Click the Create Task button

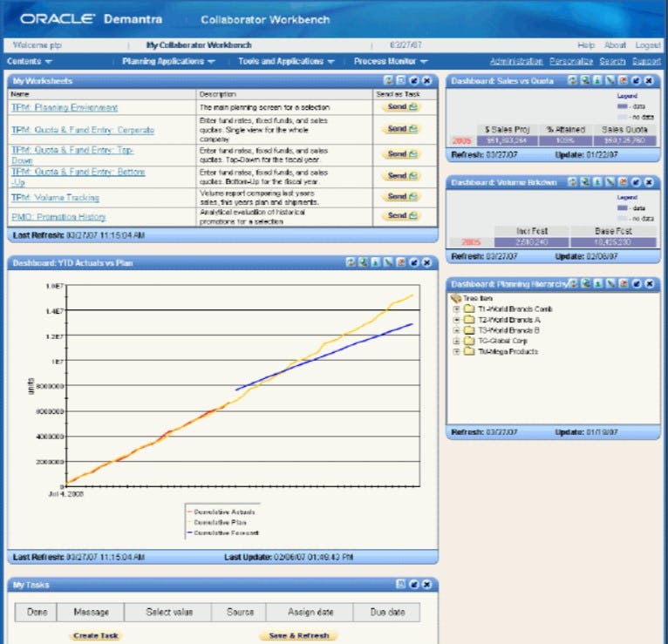pyautogui.click(x=95, y=635)
